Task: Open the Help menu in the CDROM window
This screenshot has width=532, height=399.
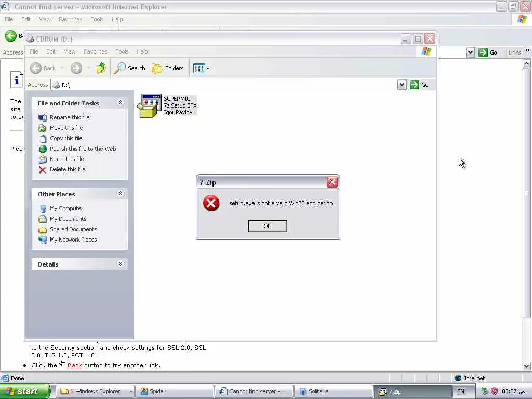Action: (x=142, y=51)
